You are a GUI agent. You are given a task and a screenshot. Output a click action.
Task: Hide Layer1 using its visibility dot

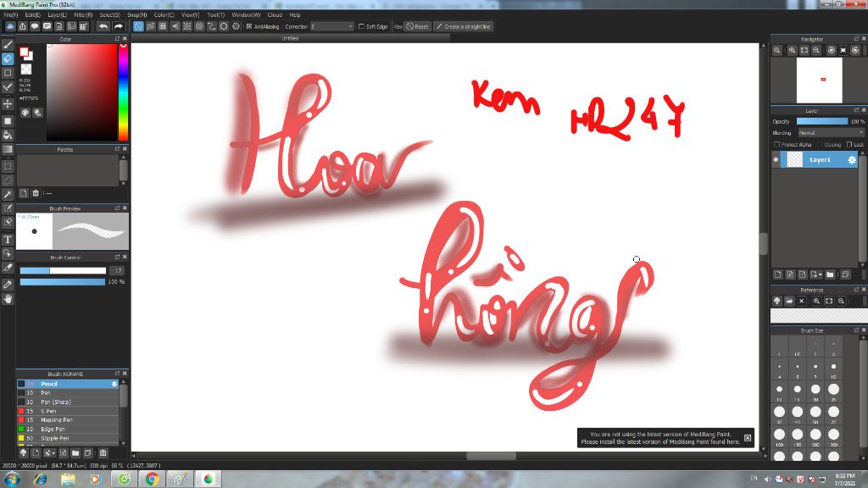(776, 160)
